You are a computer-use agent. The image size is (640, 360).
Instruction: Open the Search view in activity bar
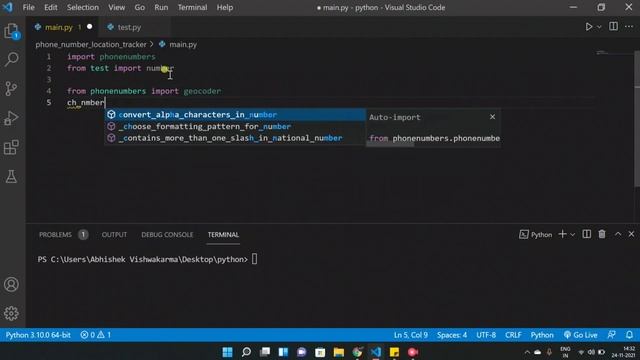[11, 60]
